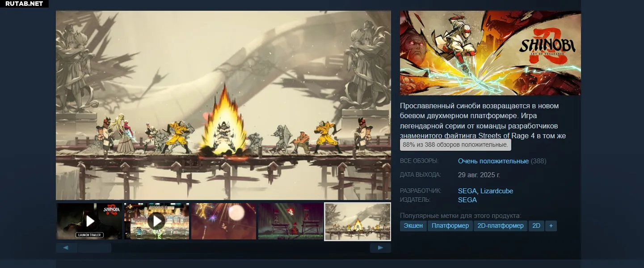This screenshot has height=268, width=644.
Task: Play the Launch Trailer video thumbnail
Action: pos(89,221)
